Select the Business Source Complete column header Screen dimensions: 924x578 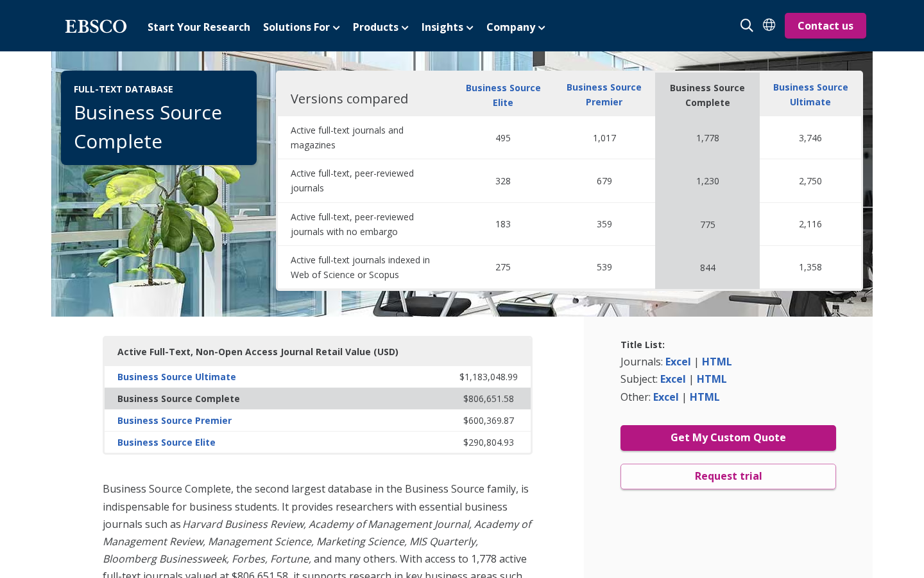(x=707, y=95)
